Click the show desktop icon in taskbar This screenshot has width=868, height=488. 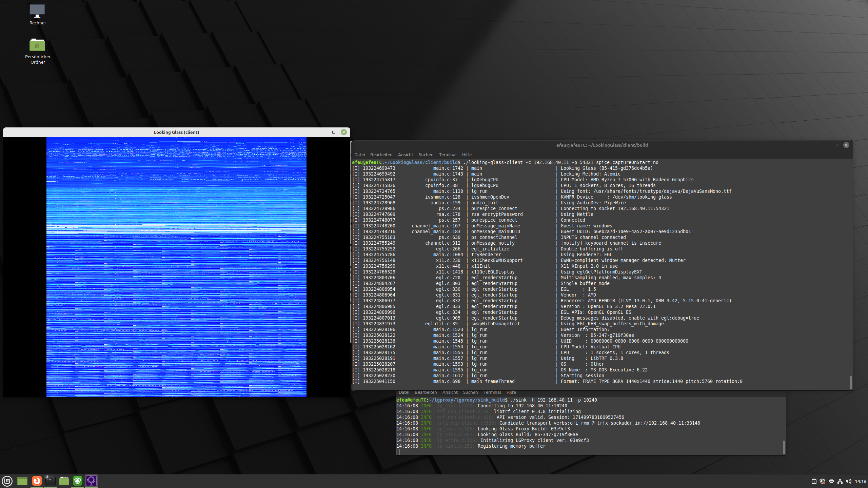tap(22, 481)
